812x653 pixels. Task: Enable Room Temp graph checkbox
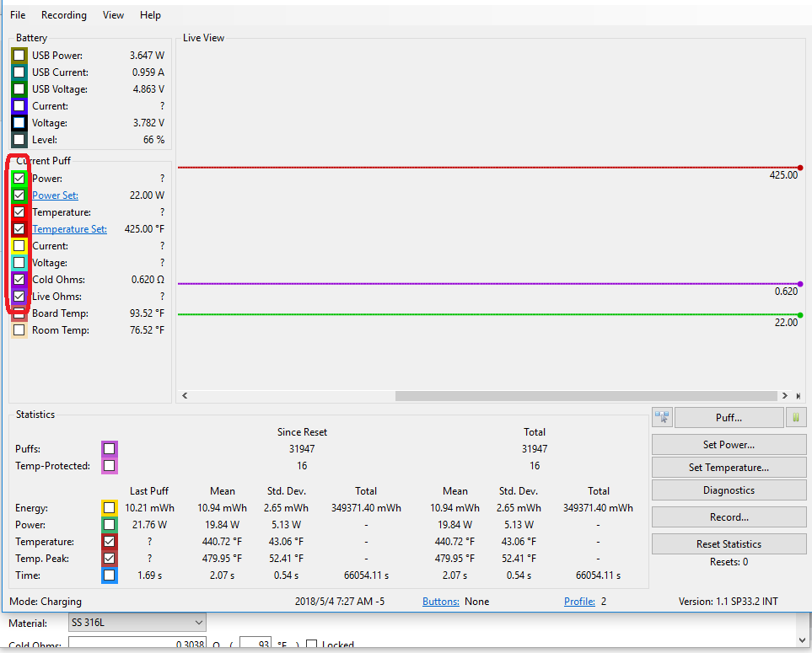click(19, 330)
